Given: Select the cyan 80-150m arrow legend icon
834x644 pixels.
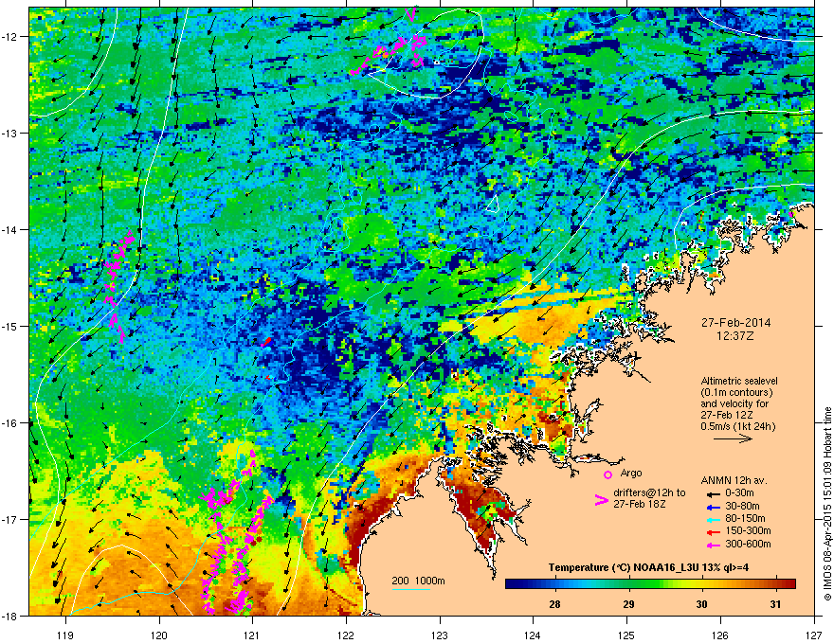Looking at the screenshot, I should click(x=713, y=519).
